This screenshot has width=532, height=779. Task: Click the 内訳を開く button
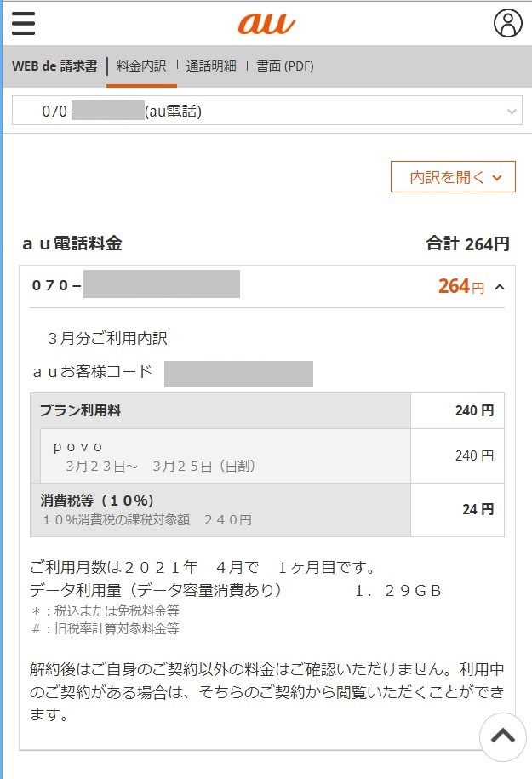[x=452, y=177]
